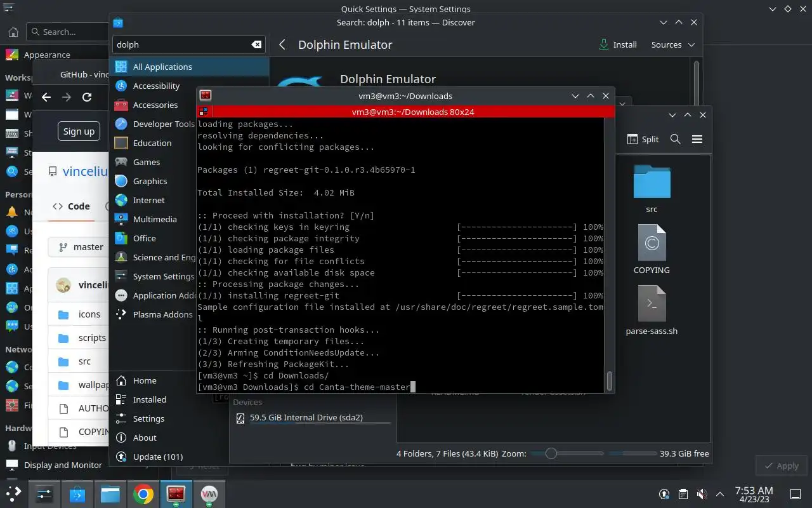Open System Settings from the taskbar

click(44, 493)
